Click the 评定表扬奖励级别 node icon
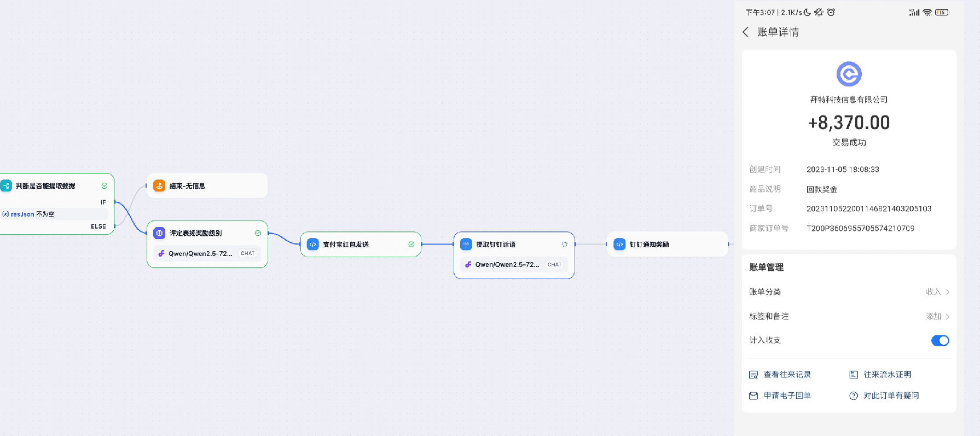The height and width of the screenshot is (436, 980). tap(159, 233)
